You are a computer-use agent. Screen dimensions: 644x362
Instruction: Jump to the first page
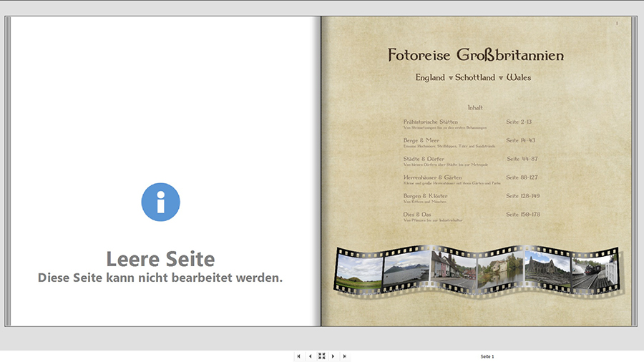[x=298, y=356]
